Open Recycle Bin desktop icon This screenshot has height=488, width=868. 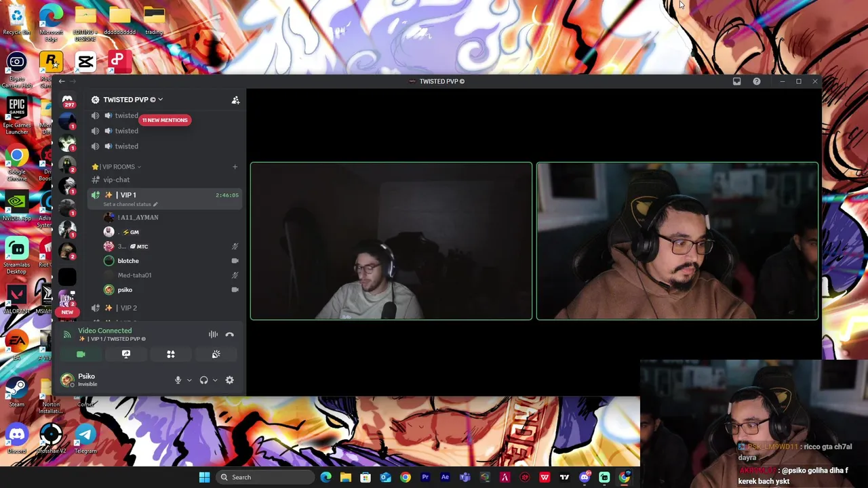(x=16, y=20)
